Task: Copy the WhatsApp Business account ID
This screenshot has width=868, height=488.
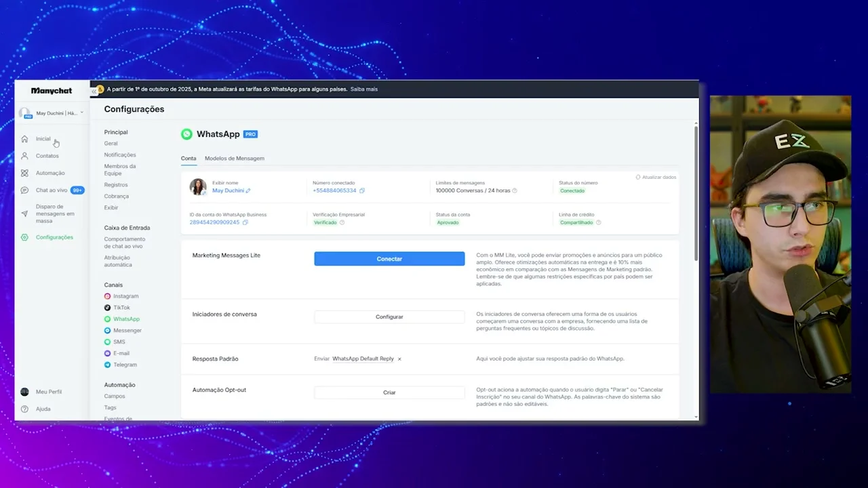Action: (x=245, y=222)
